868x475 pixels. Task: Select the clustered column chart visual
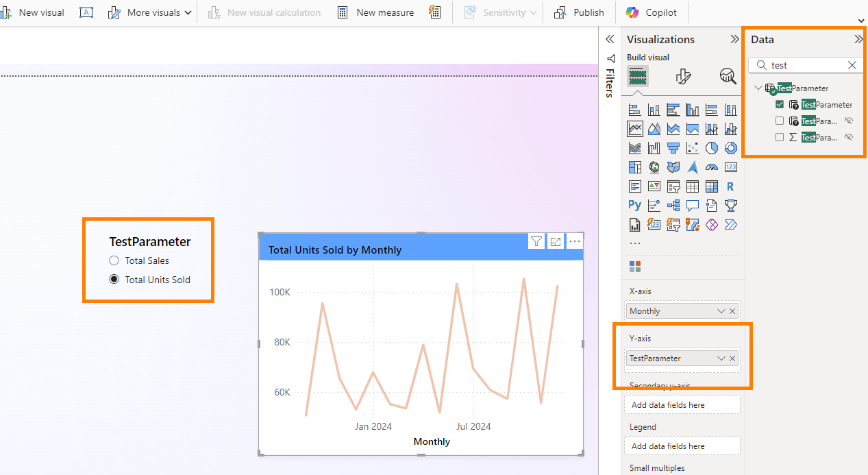coord(693,110)
